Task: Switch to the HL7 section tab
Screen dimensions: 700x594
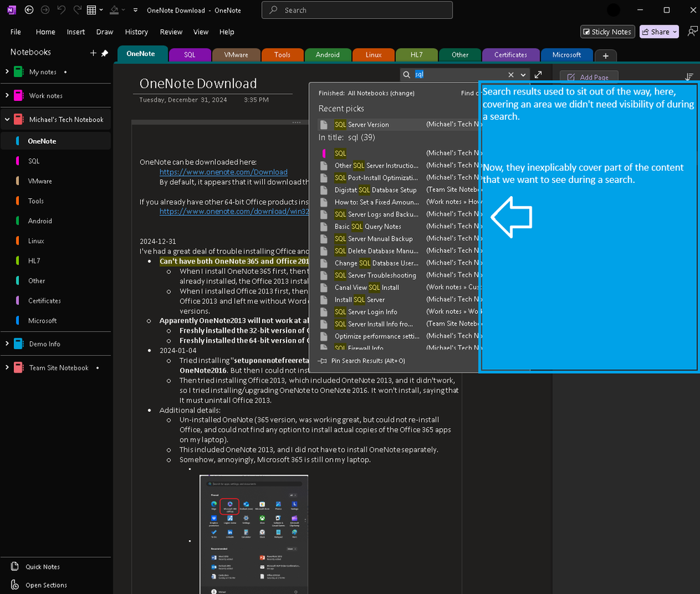Action: pos(416,55)
